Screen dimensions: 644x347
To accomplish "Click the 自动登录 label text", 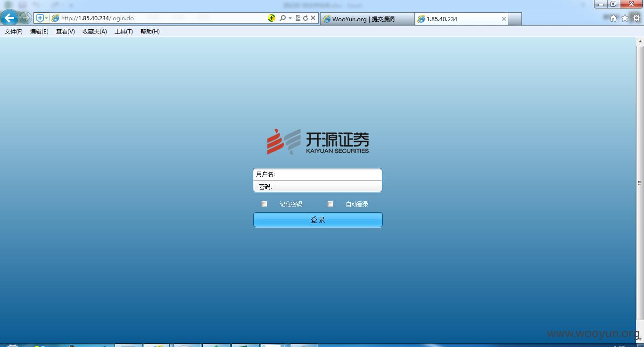I will point(357,204).
